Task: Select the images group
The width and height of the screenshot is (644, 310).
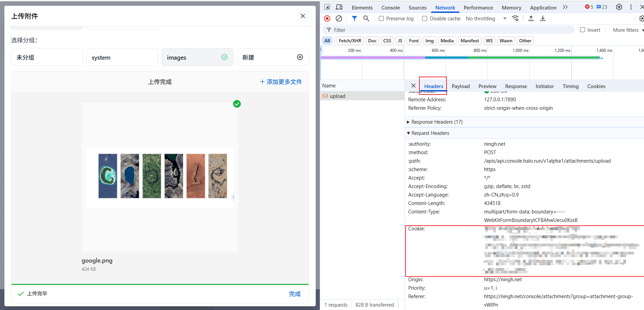Action: pos(197,57)
